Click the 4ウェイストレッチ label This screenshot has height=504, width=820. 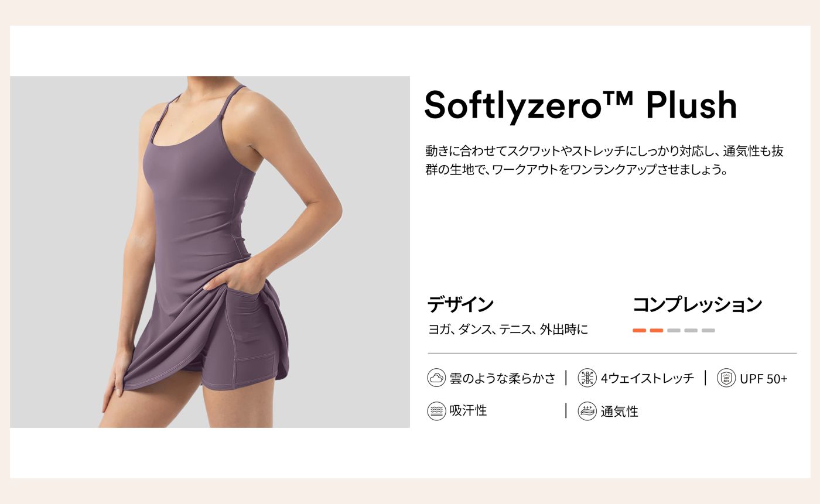click(647, 379)
